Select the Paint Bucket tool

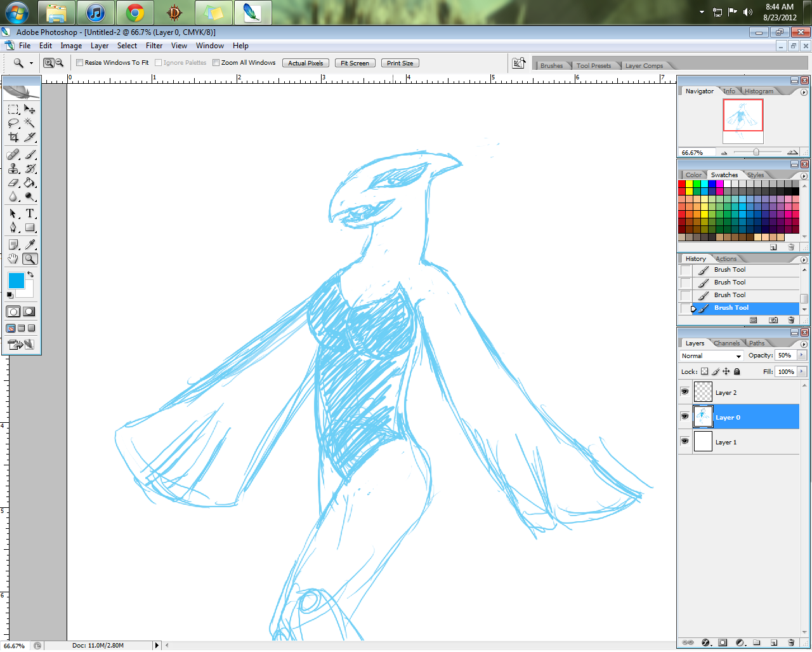30,183
